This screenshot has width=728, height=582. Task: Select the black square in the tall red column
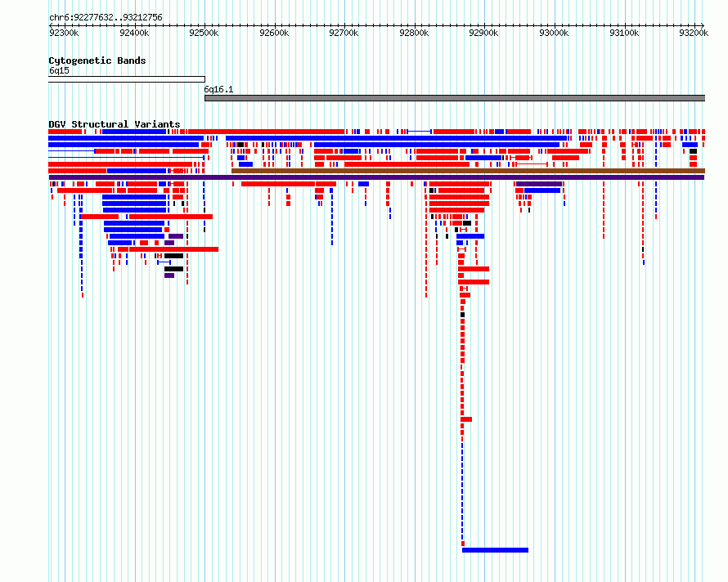pos(462,316)
